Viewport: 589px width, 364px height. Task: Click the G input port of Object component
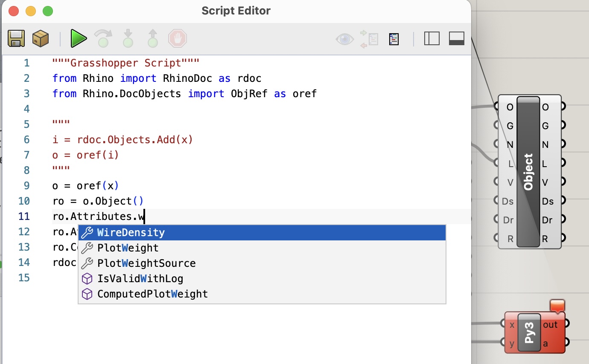[496, 125]
